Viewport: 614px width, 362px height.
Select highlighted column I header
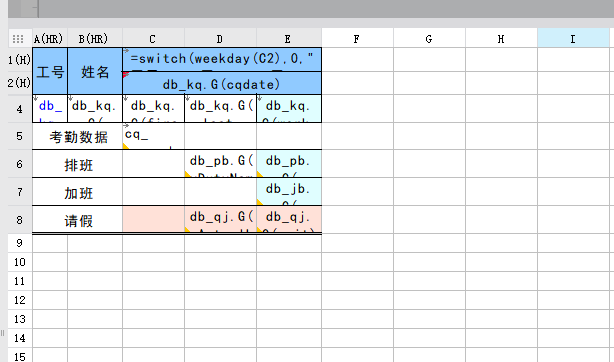click(x=574, y=39)
